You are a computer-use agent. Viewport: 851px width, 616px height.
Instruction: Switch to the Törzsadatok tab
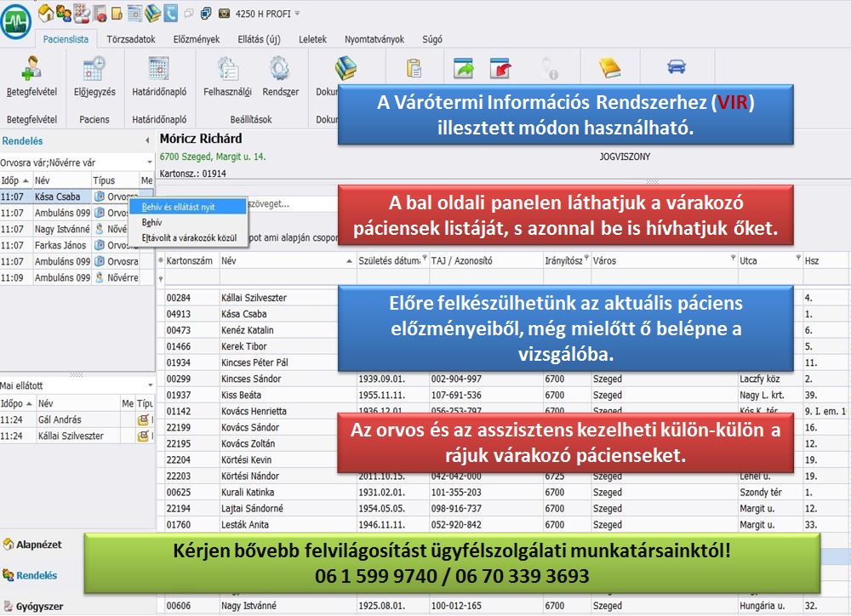130,39
